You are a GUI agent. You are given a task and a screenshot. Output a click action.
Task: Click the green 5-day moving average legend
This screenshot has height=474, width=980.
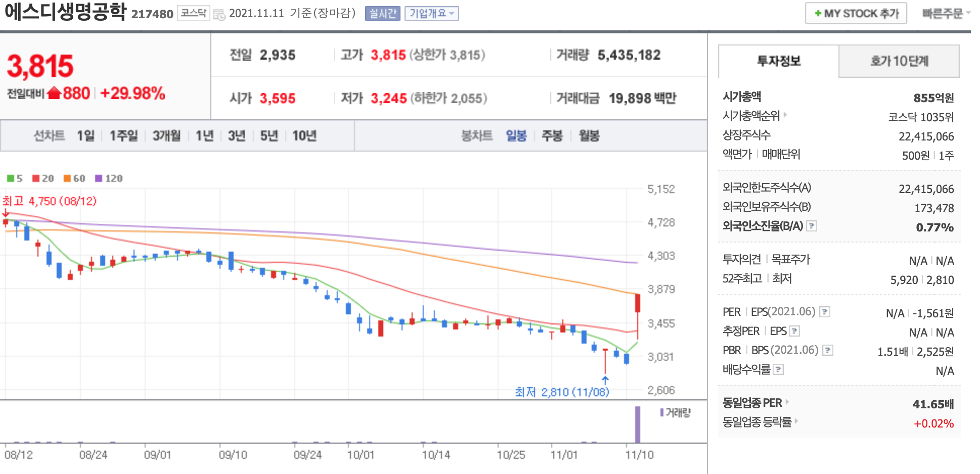[15, 178]
